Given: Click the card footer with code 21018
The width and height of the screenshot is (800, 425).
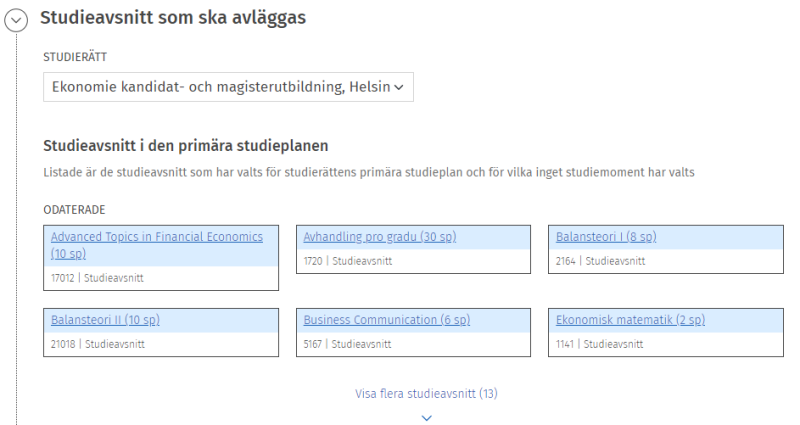Looking at the screenshot, I should tap(161, 344).
